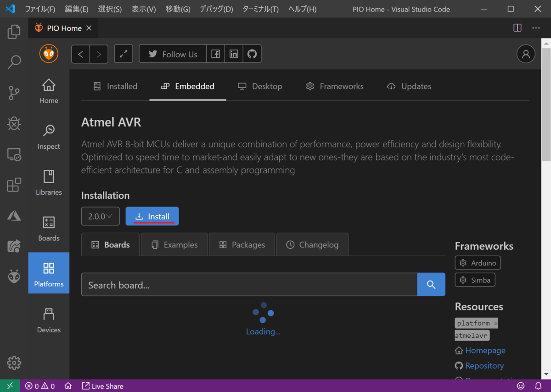Open the Repository link under Resources

[484, 366]
